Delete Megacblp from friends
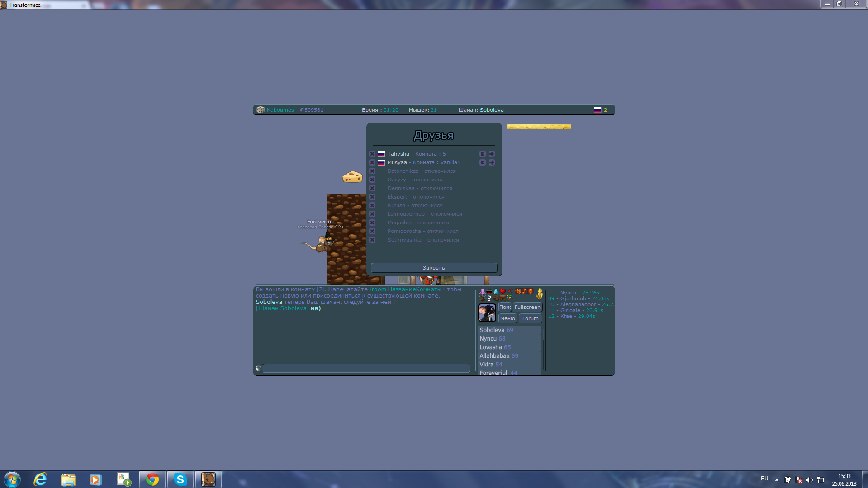This screenshot has height=488, width=868. (x=372, y=223)
